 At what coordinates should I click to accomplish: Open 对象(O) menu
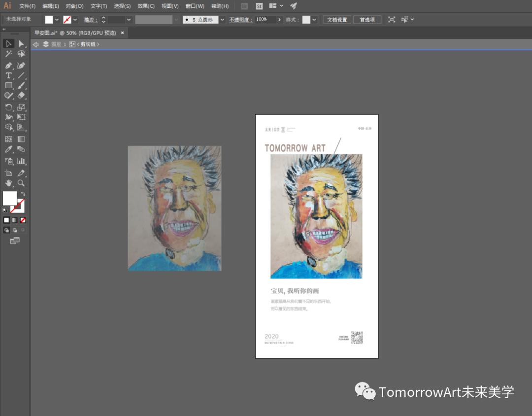coord(74,6)
